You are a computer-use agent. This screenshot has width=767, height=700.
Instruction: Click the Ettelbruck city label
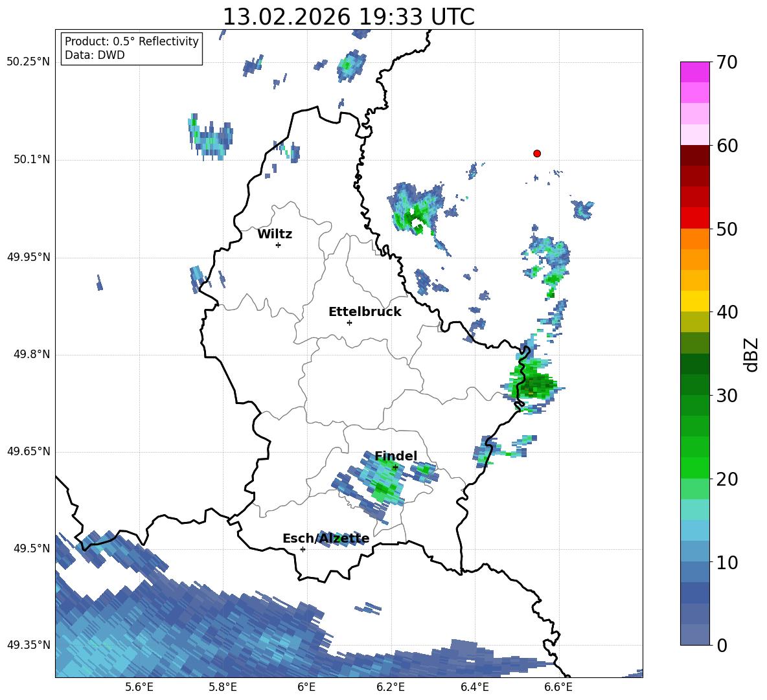pos(365,312)
